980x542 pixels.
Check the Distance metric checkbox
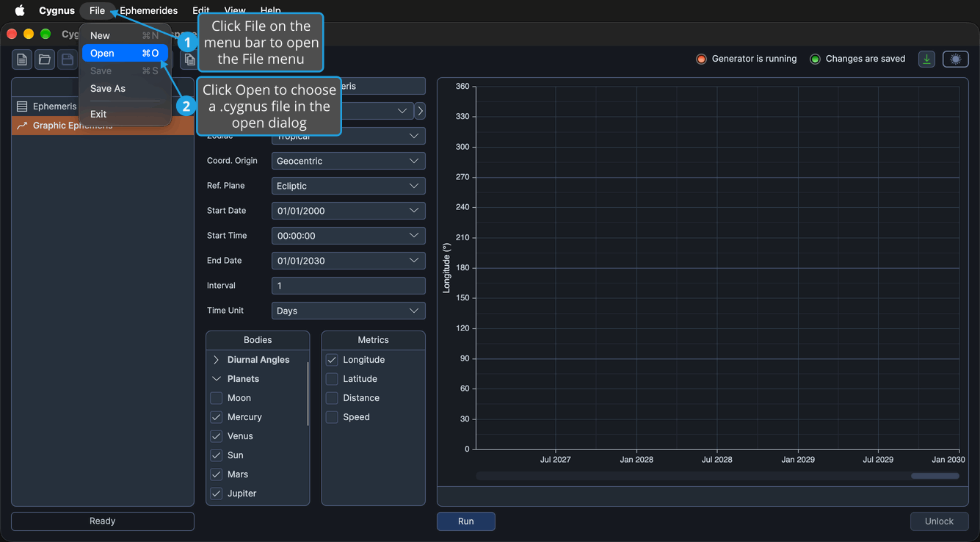pyautogui.click(x=332, y=398)
